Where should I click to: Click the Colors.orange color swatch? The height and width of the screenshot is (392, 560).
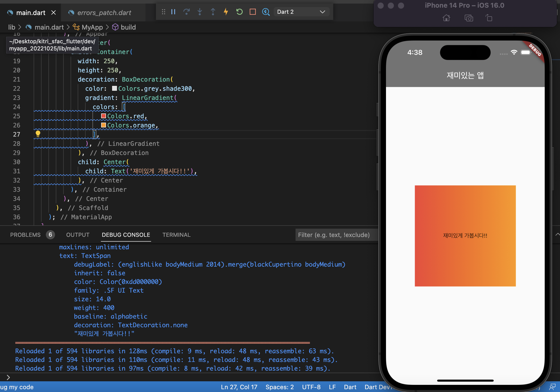103,125
